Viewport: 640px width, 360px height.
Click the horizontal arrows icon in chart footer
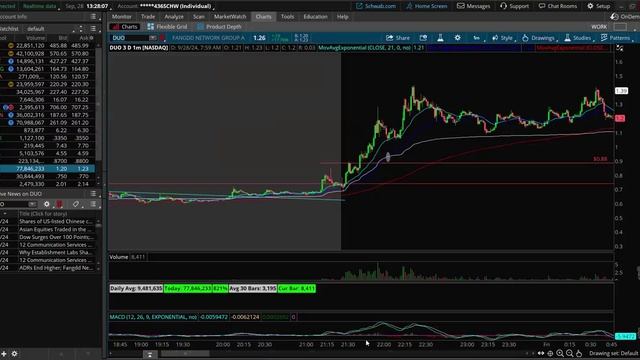pyautogui.click(x=541, y=353)
